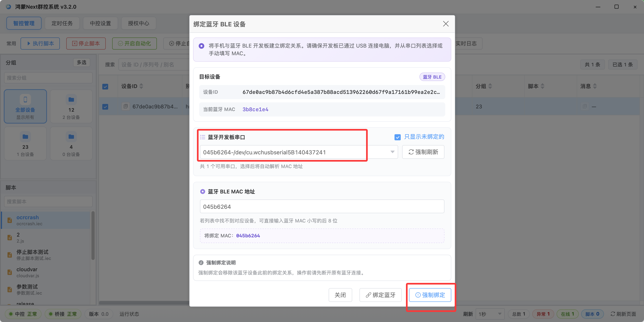The image size is (644, 322).
Task: Select the ocrcrash script
Action: coord(46,220)
